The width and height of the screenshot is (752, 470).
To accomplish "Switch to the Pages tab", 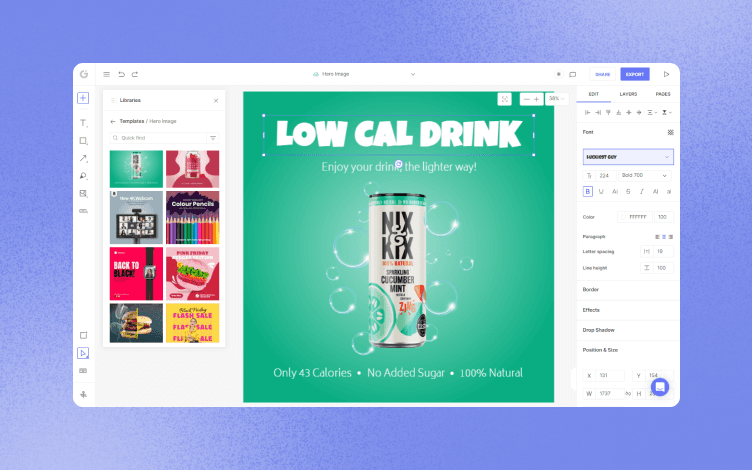I will [x=663, y=94].
